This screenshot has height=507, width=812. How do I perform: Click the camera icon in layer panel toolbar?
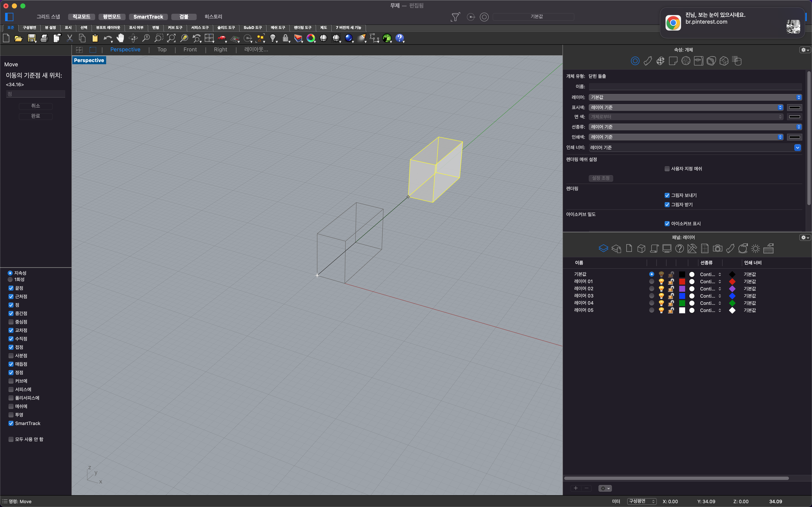(x=717, y=248)
